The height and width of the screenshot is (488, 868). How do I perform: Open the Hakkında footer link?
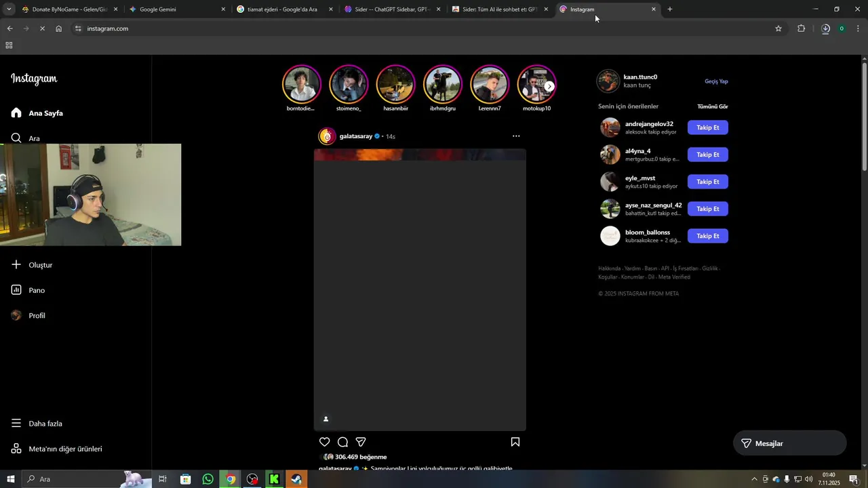tap(610, 268)
